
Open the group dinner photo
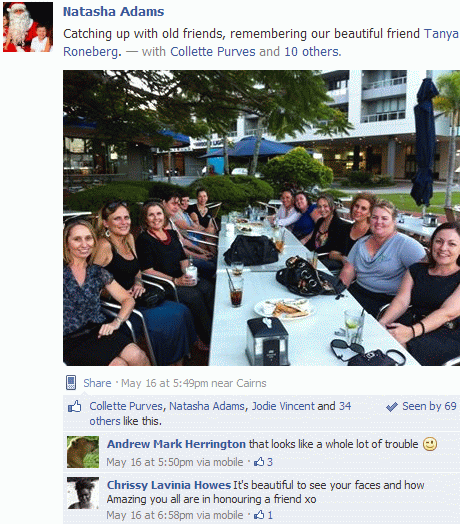pyautogui.click(x=261, y=218)
